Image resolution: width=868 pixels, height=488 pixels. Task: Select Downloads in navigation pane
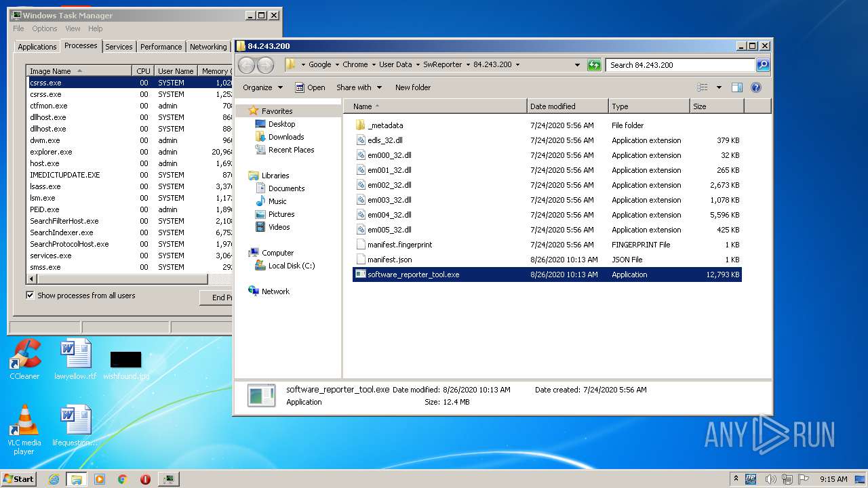[279, 137]
